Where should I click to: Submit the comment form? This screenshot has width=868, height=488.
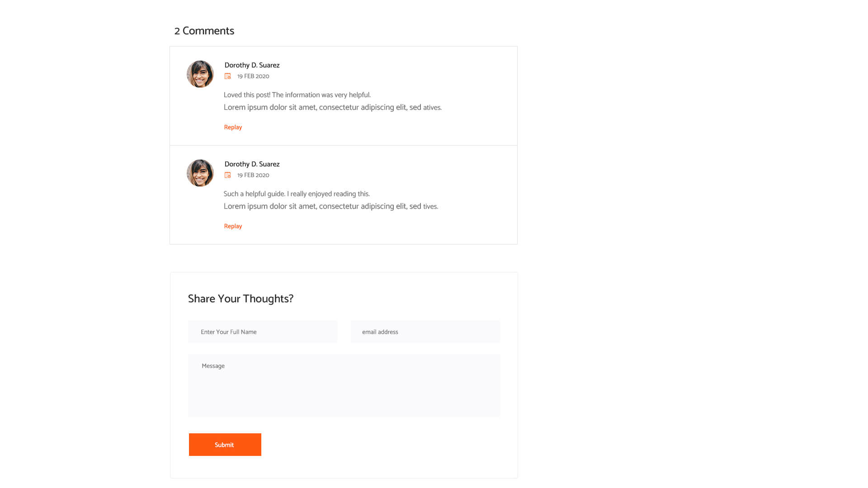[x=225, y=445]
